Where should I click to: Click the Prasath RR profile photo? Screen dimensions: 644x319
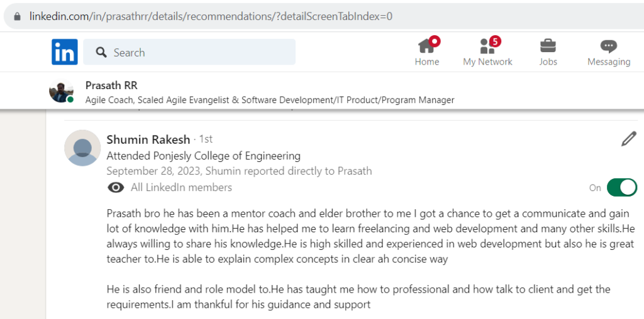tap(61, 91)
